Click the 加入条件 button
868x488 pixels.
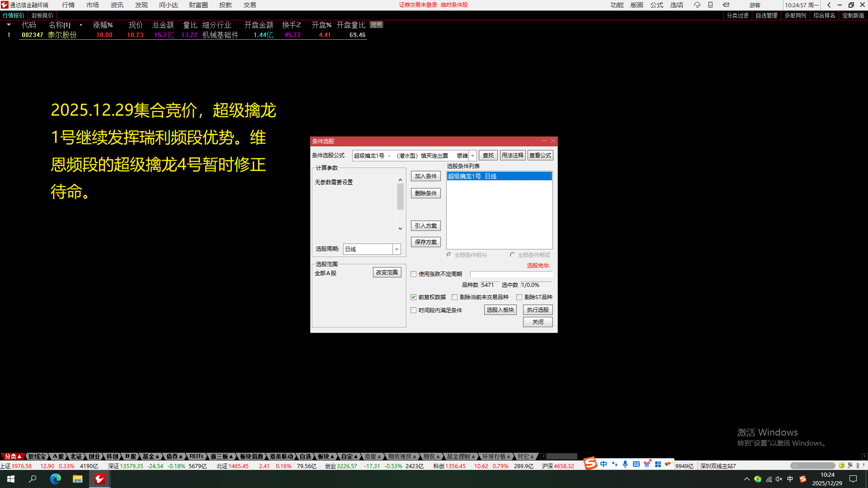pos(425,176)
